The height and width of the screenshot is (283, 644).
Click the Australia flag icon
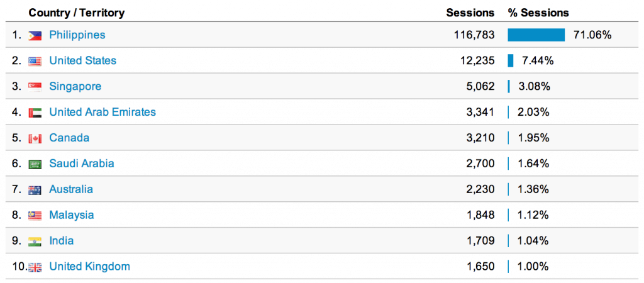click(35, 190)
